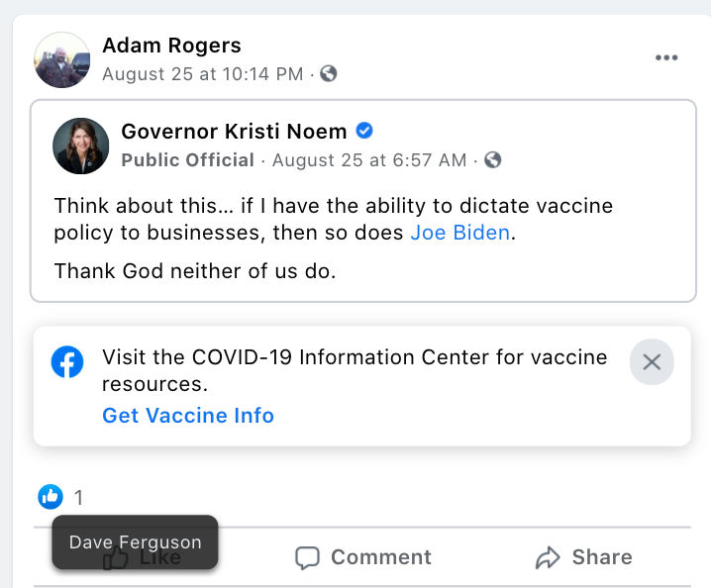This screenshot has height=588, width=711.
Task: Click the August 25 10:14 PM timestamp
Action: tap(202, 73)
